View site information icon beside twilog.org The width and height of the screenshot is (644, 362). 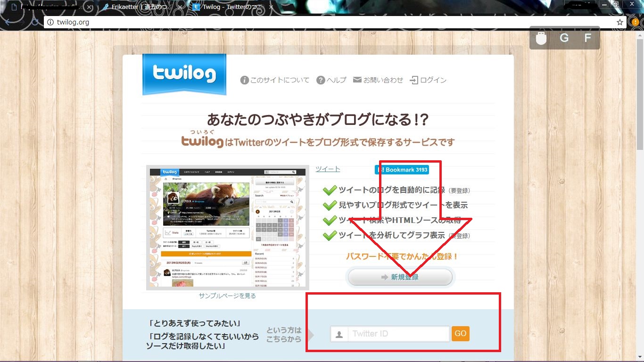[x=50, y=22]
